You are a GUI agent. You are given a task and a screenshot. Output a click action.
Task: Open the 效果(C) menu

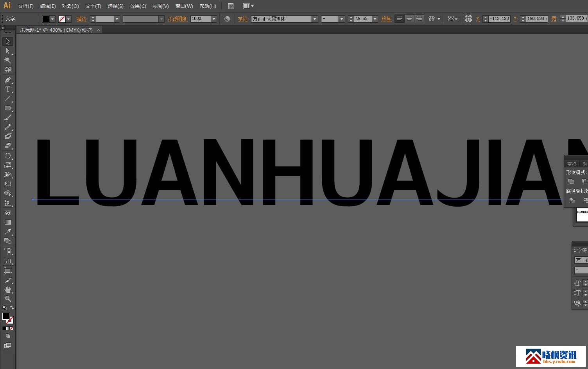(138, 6)
